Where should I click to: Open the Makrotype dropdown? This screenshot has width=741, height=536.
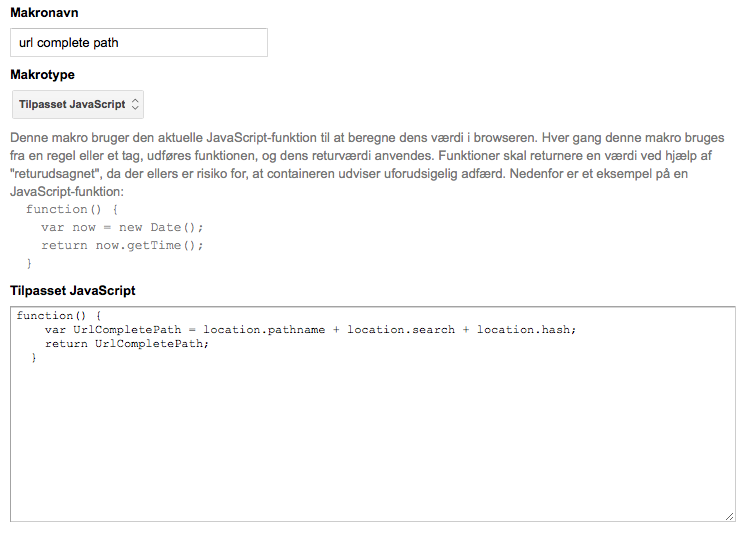point(78,104)
